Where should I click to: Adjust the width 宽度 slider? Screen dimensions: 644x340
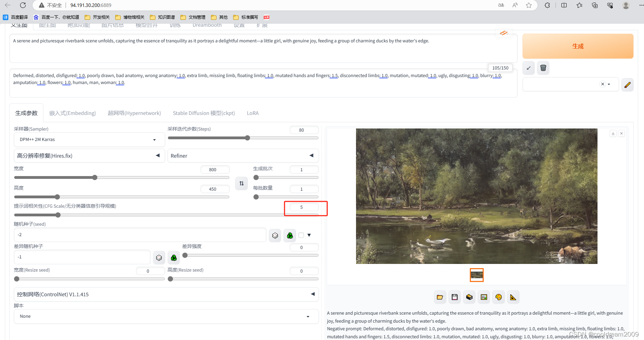tap(121, 177)
